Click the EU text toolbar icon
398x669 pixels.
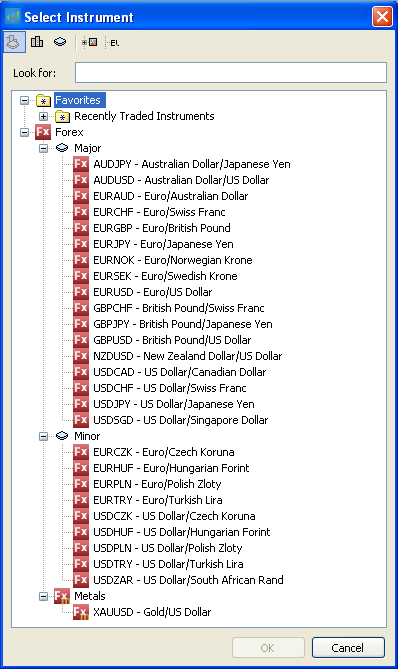click(x=114, y=43)
